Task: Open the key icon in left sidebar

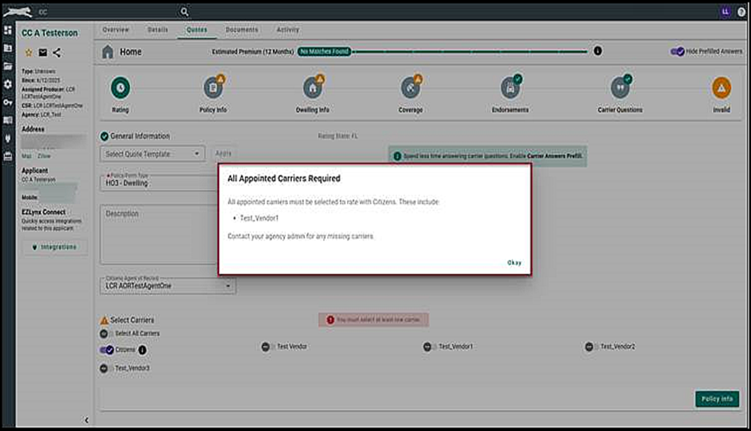Action: 8,102
